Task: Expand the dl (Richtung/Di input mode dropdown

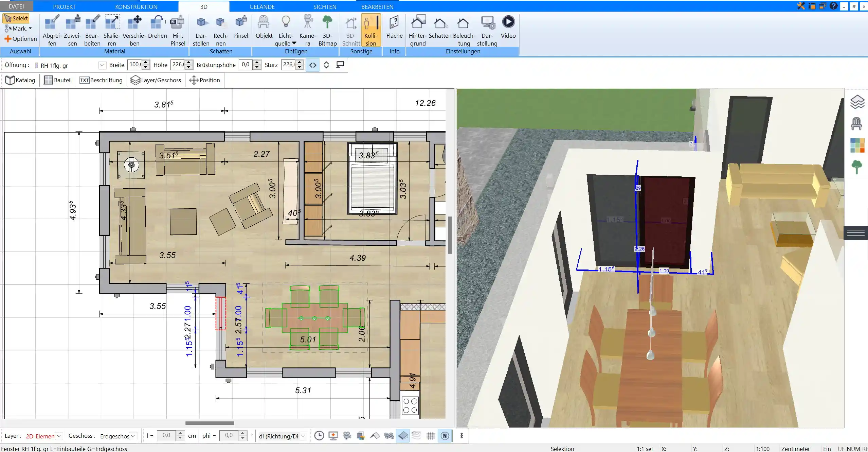Action: [x=303, y=436]
